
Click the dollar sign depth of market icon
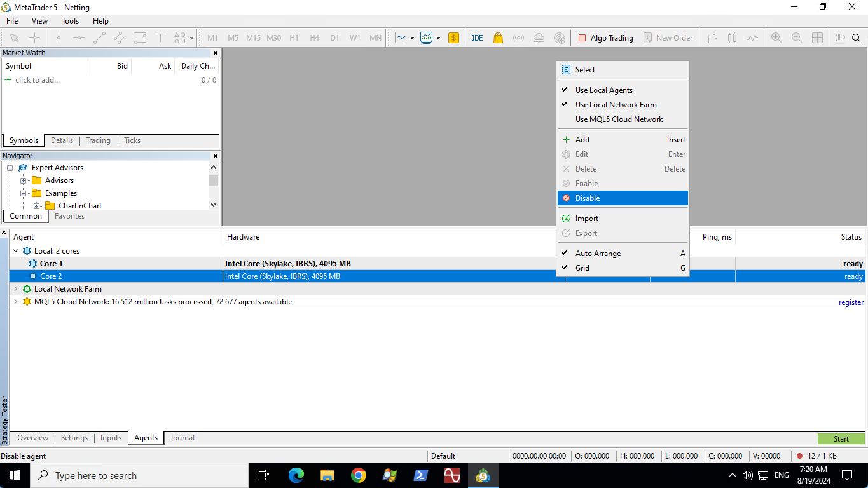coord(453,38)
